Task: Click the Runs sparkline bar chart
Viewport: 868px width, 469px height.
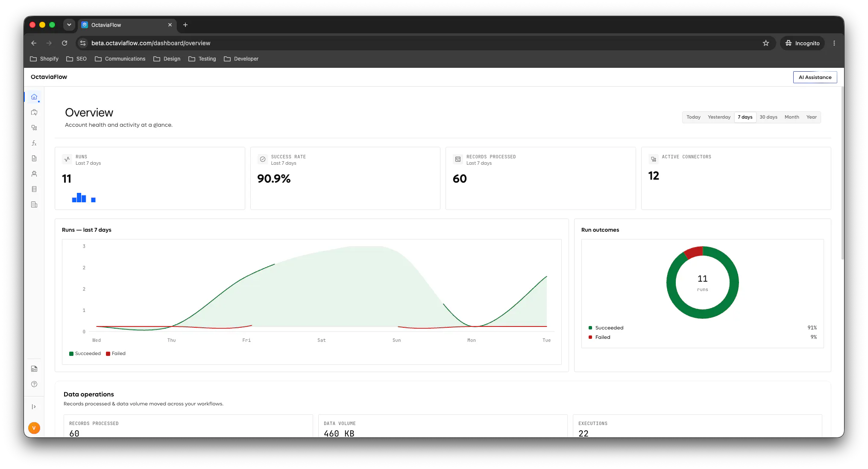Action: point(84,198)
